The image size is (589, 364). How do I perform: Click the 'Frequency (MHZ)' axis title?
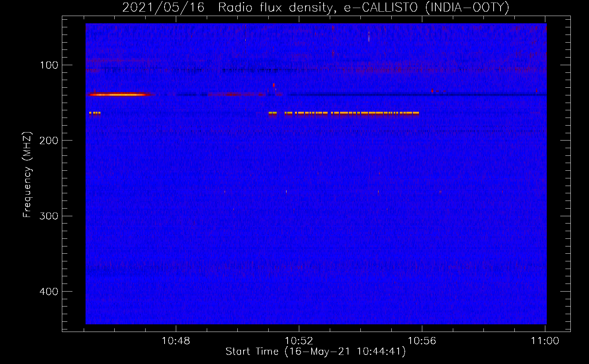tap(27, 174)
